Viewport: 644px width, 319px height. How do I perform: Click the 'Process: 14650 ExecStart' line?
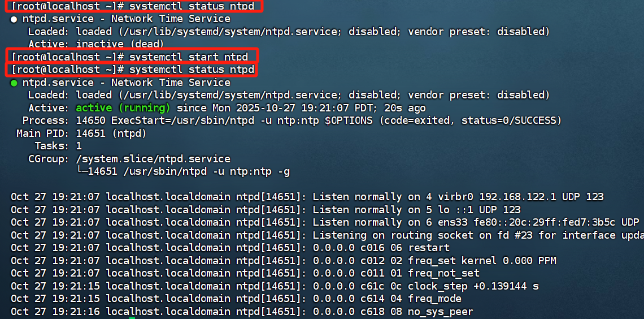tap(291, 121)
